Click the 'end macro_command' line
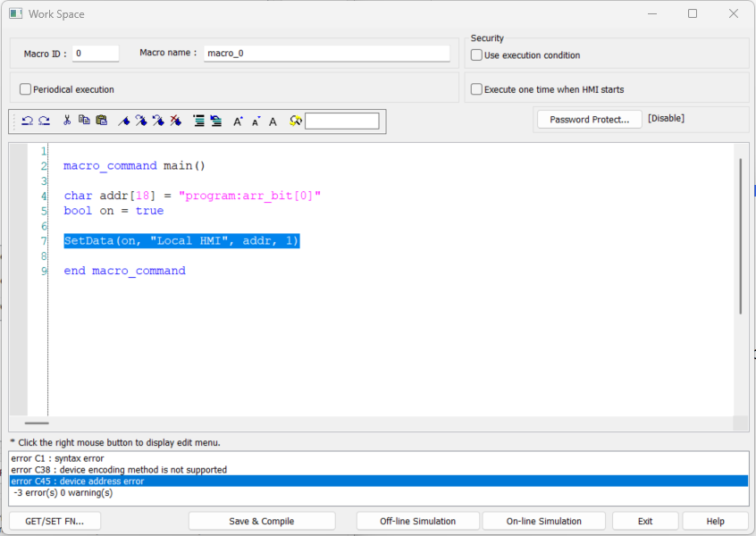The image size is (756, 536). click(125, 271)
